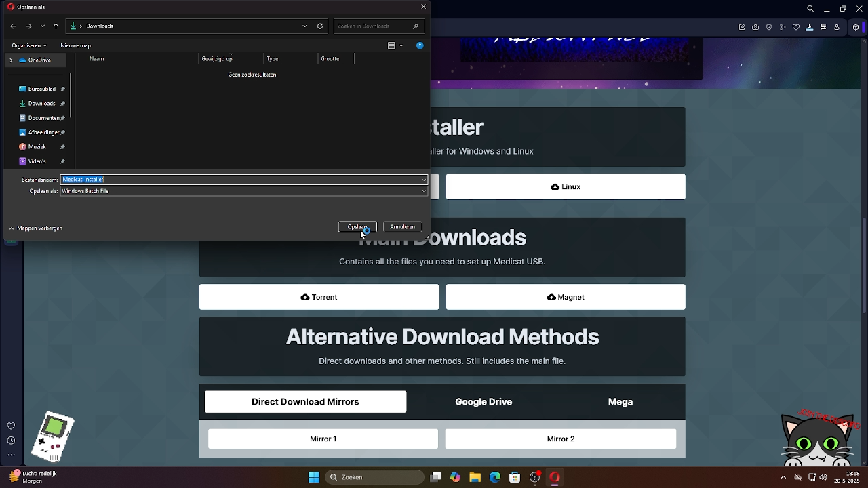Open Opera's send arrow toolbar icon
Image resolution: width=868 pixels, height=488 pixels.
click(783, 28)
